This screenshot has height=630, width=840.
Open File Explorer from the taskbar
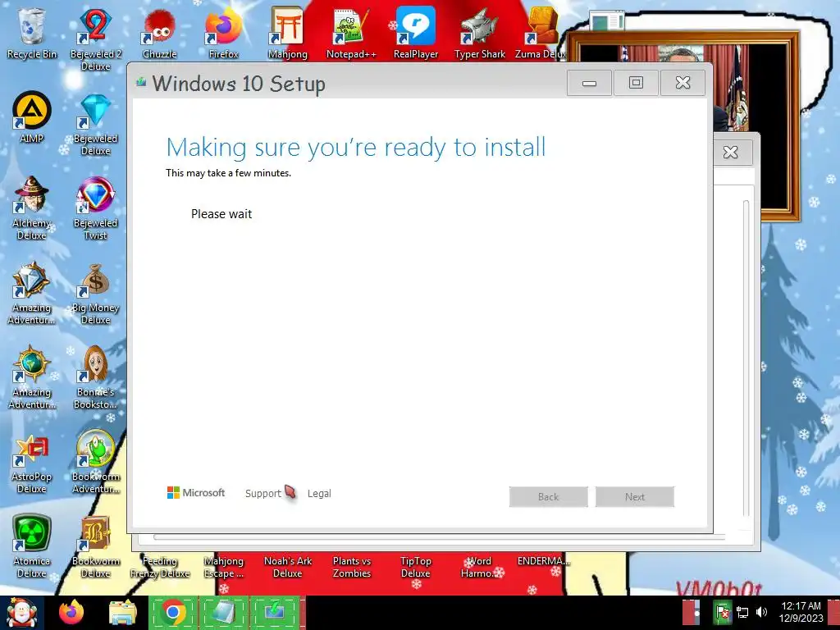pos(122,613)
